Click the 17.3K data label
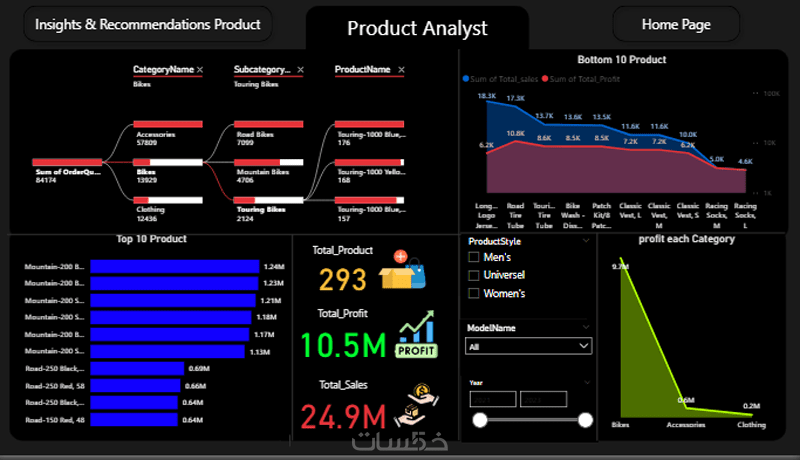 coord(515,98)
